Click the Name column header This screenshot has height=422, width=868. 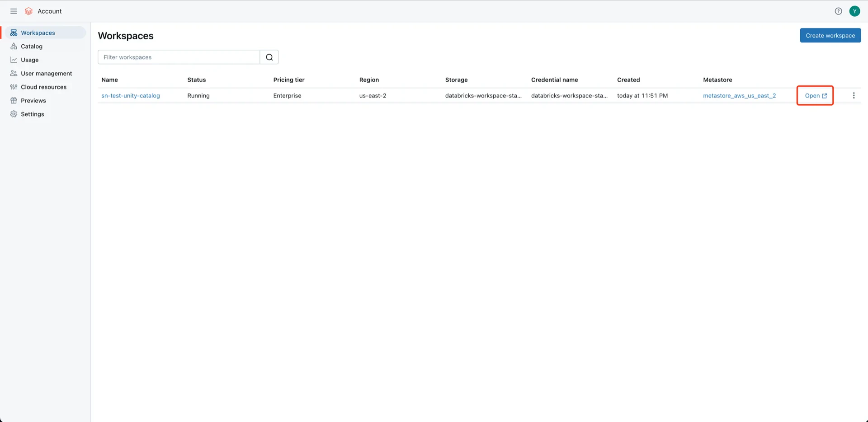(109, 80)
